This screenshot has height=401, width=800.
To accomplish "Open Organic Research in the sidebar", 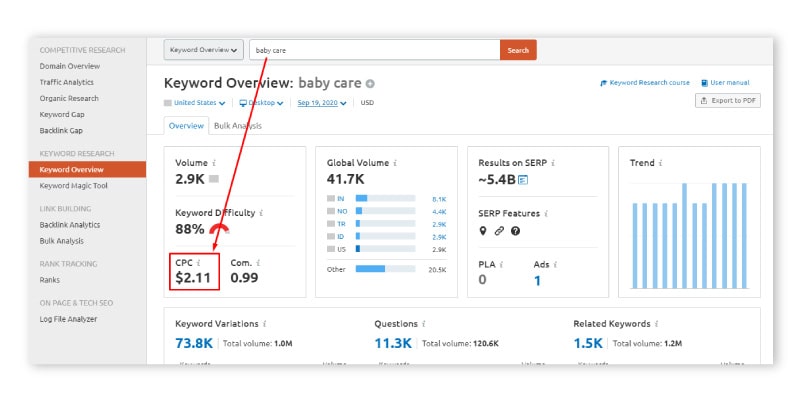I will click(x=69, y=98).
